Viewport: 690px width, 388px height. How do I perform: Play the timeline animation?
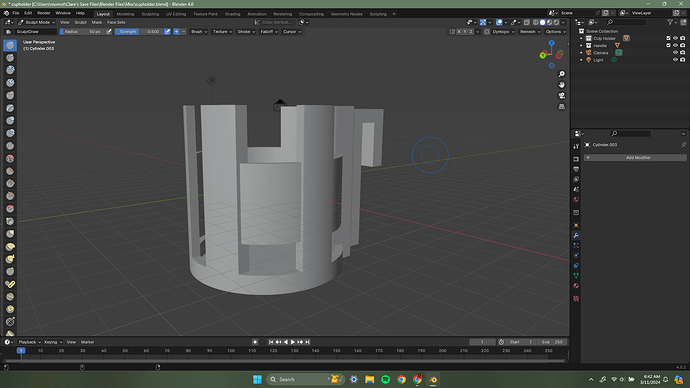tap(293, 342)
